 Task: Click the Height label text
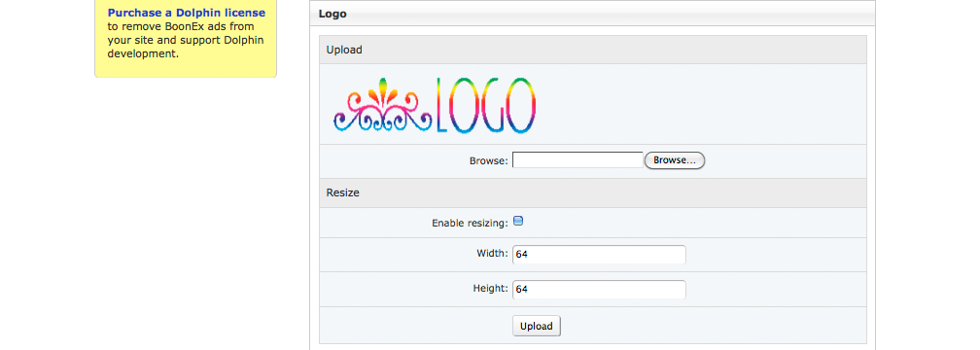490,289
